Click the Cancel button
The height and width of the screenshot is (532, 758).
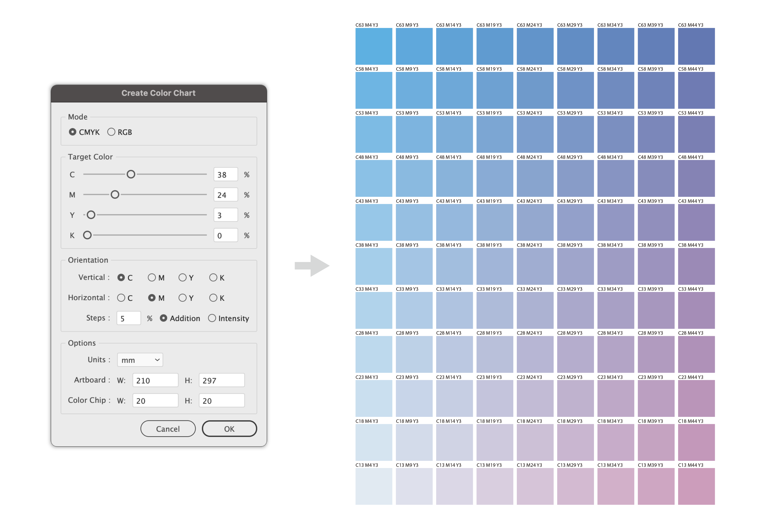(x=168, y=429)
